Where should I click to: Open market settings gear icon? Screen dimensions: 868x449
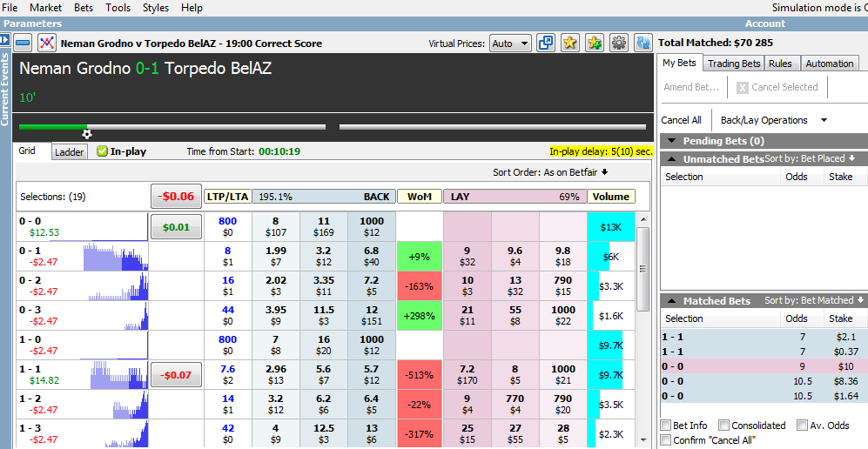619,43
